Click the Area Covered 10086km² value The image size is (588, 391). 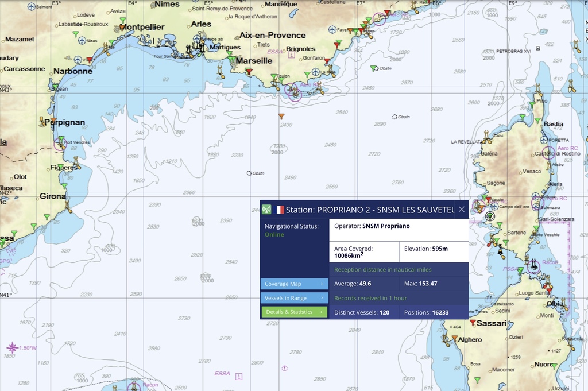[x=349, y=255]
